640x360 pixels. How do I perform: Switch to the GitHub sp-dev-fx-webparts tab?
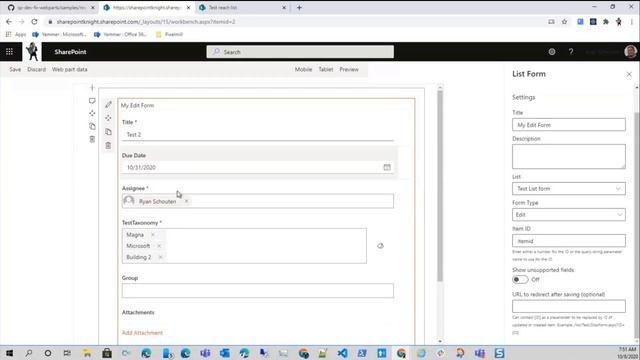point(51,7)
